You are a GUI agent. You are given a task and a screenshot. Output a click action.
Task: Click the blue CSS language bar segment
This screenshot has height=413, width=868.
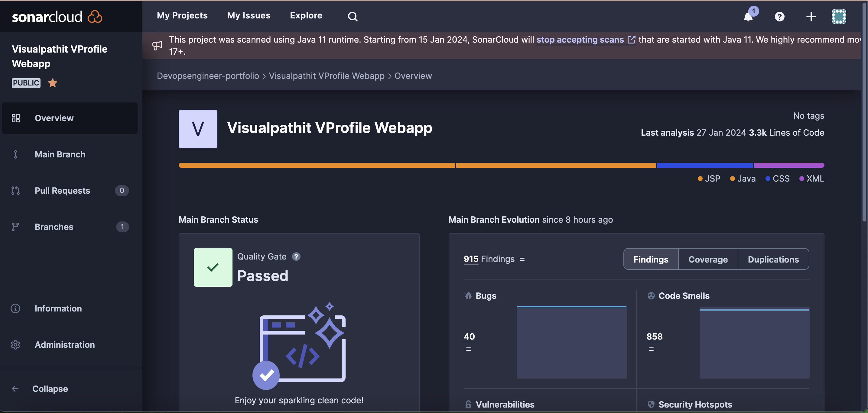(x=705, y=165)
